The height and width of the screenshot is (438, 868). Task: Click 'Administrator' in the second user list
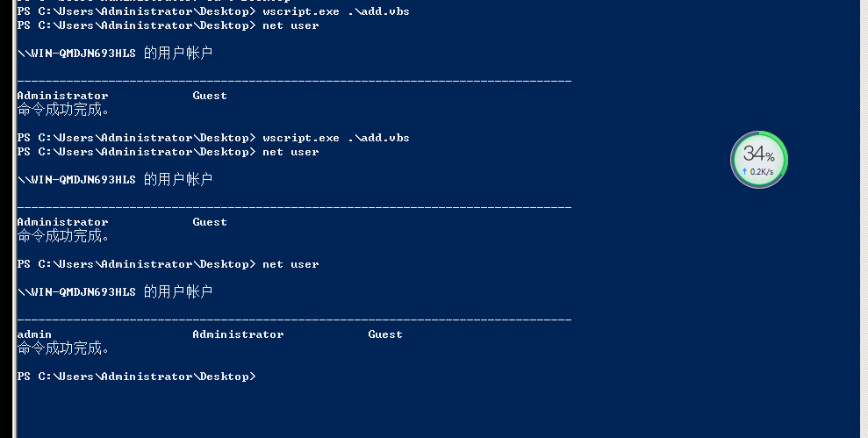click(62, 222)
